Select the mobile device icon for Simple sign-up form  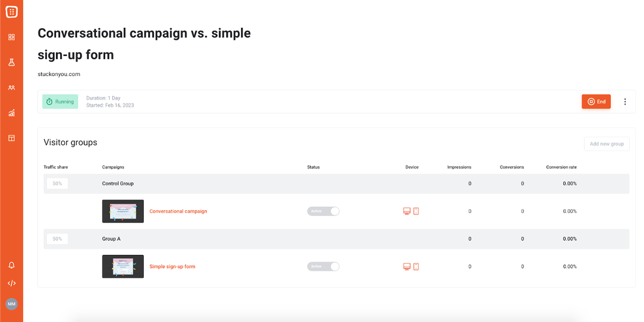pos(416,266)
